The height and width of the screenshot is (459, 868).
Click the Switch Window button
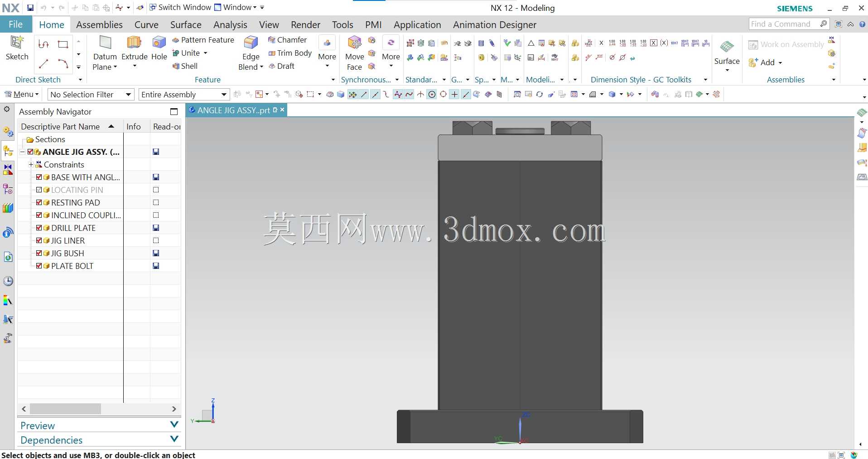coord(180,7)
